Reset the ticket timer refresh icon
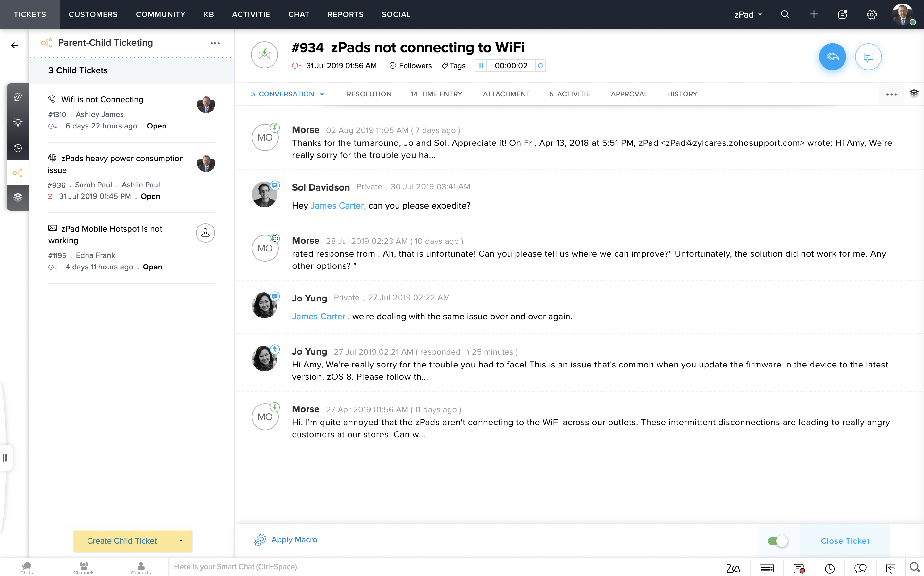The width and height of the screenshot is (924, 576). click(x=540, y=66)
